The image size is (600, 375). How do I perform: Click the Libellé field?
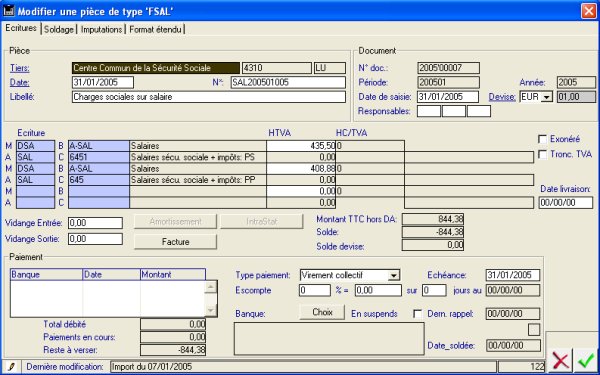pyautogui.click(x=209, y=97)
